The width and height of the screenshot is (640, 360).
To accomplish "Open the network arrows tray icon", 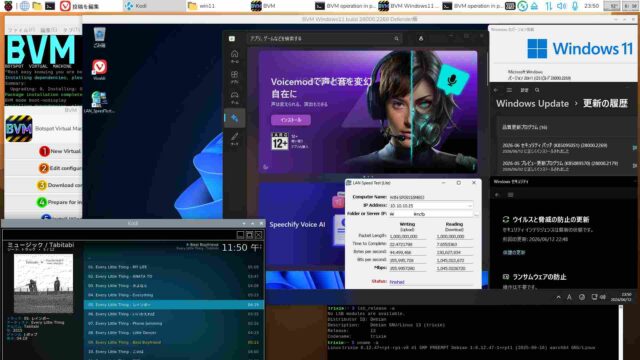I will pos(548,6).
